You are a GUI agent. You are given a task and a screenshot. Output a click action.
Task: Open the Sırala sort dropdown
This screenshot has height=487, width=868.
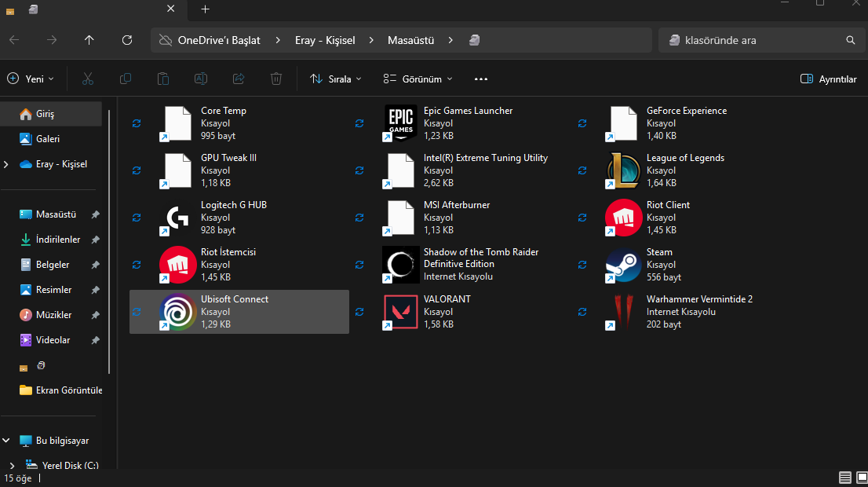(x=336, y=79)
